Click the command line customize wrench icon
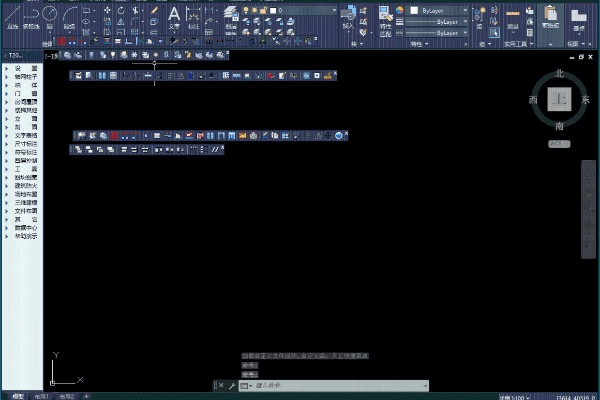This screenshot has height=400, width=600. tap(232, 385)
